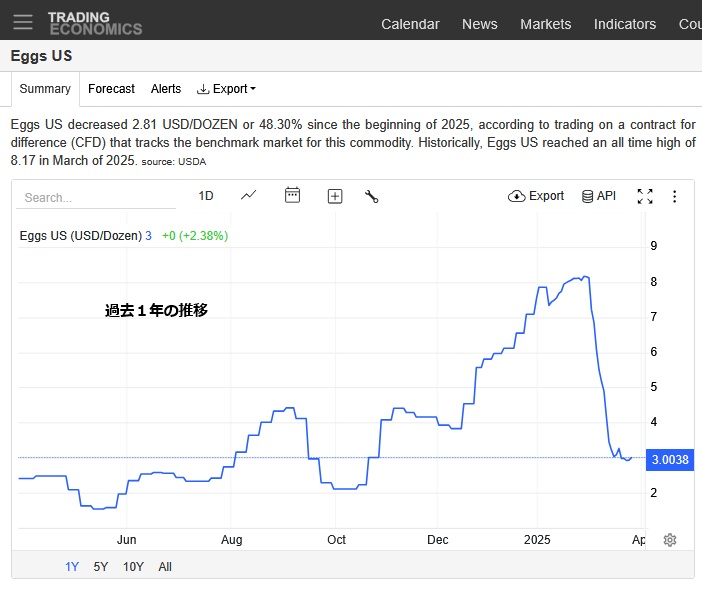Select the 1Y time range
702x597 pixels.
click(x=72, y=566)
